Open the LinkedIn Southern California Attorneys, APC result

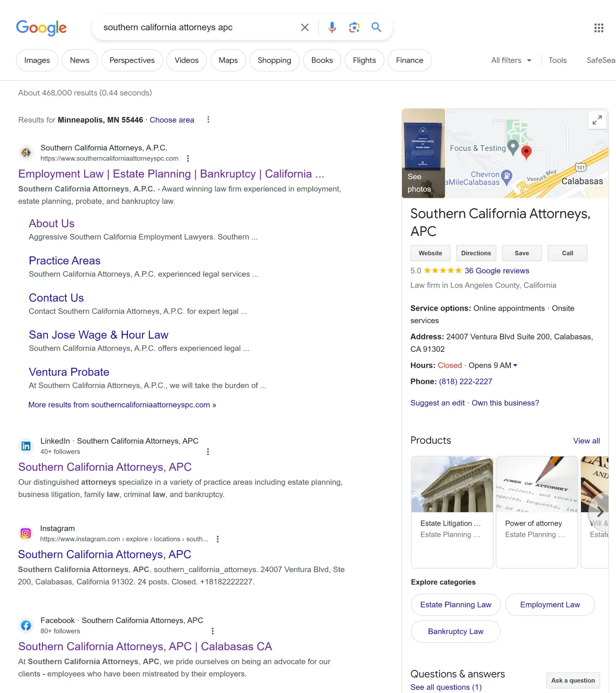coord(105,467)
